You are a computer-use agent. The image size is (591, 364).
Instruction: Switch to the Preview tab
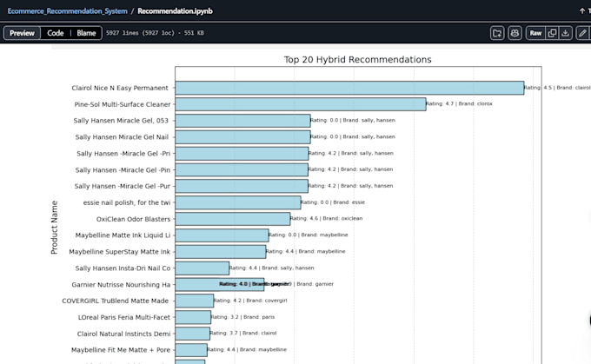pos(22,33)
